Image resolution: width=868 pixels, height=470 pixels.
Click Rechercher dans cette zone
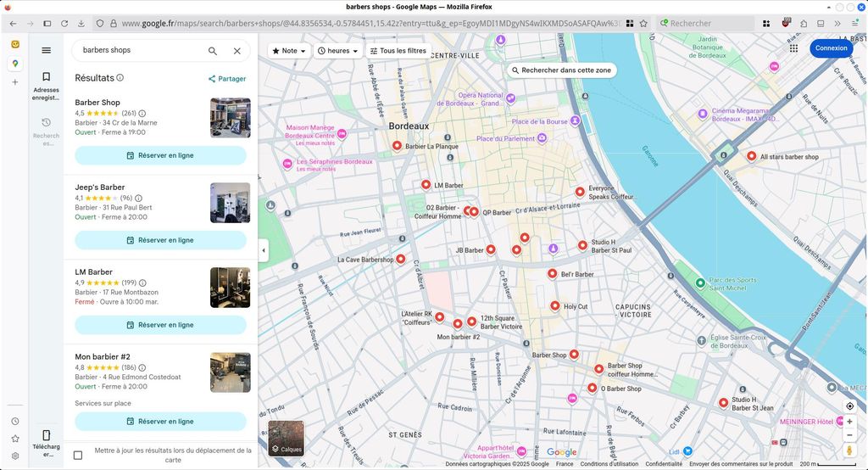(561, 70)
